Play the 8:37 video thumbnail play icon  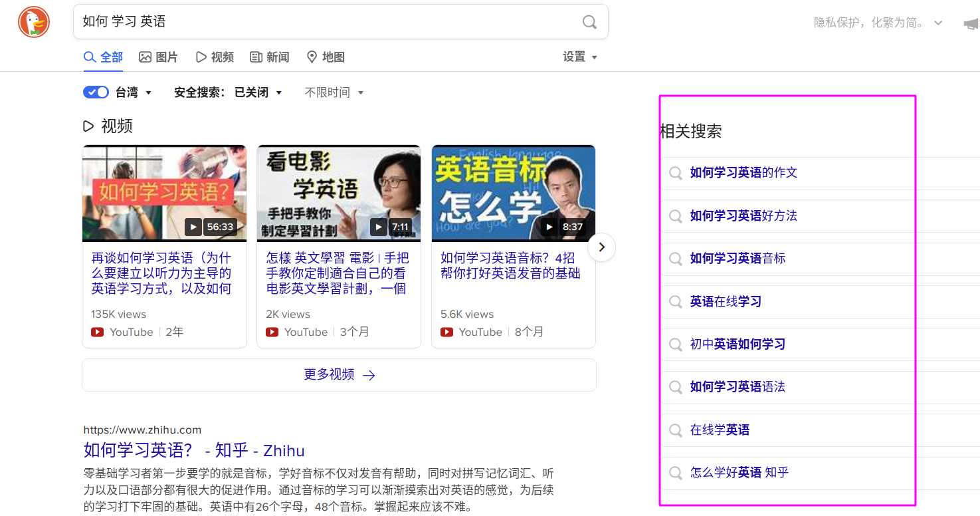549,227
